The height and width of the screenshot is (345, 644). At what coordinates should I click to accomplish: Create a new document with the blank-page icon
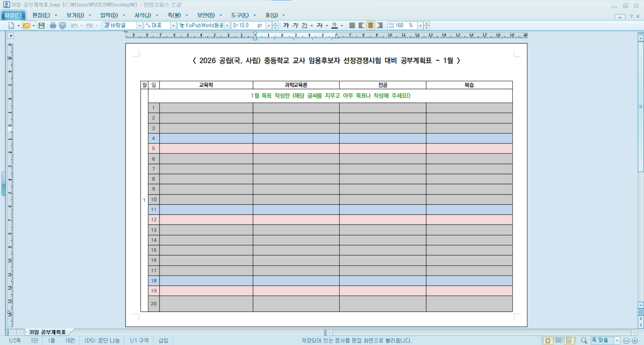pos(11,25)
